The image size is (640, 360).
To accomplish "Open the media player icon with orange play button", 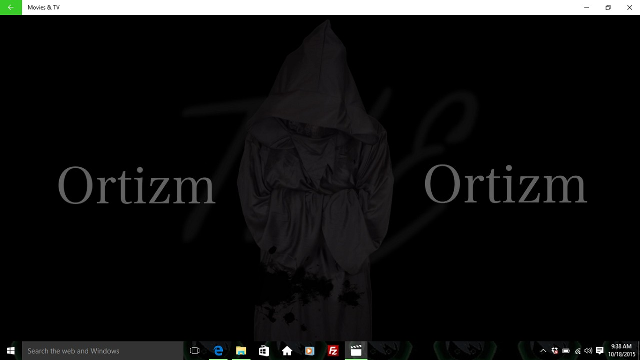I will (309, 351).
